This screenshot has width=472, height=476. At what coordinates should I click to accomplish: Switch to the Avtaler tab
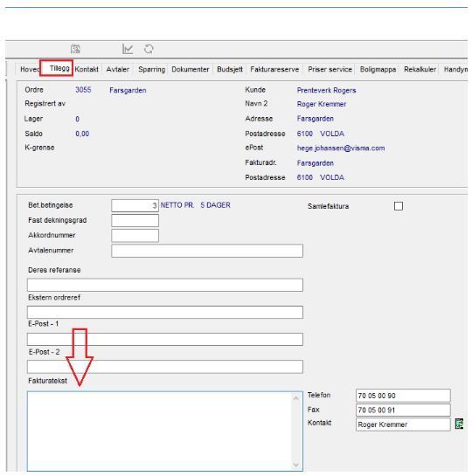pos(118,69)
